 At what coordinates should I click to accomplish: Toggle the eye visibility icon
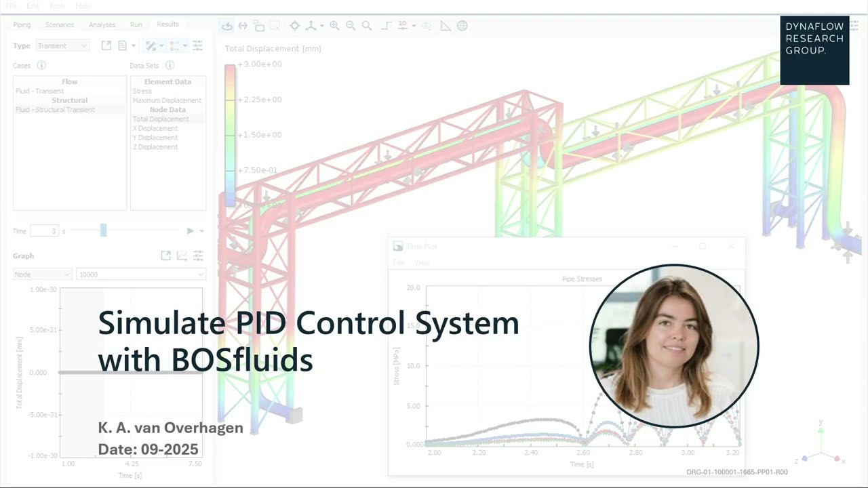point(427,26)
